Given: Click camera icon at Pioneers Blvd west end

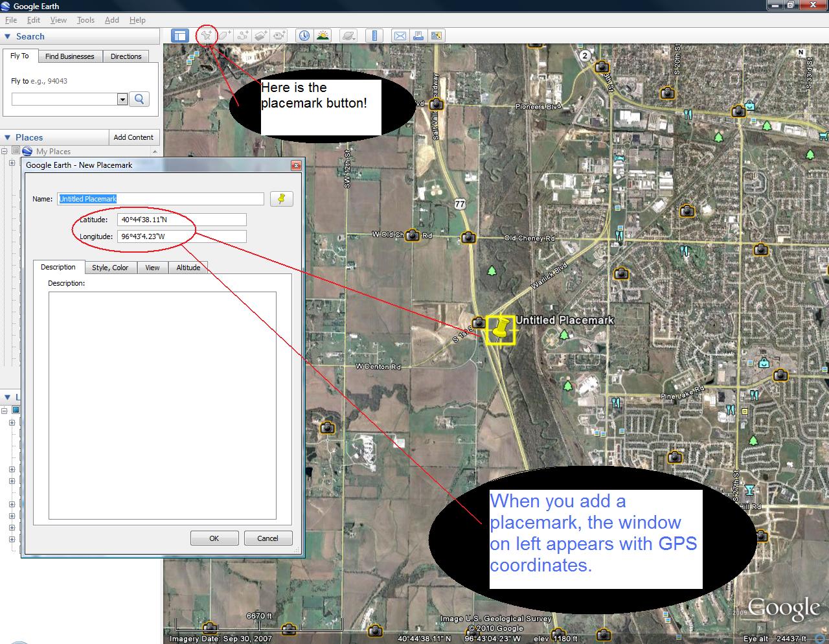Looking at the screenshot, I should tap(437, 104).
